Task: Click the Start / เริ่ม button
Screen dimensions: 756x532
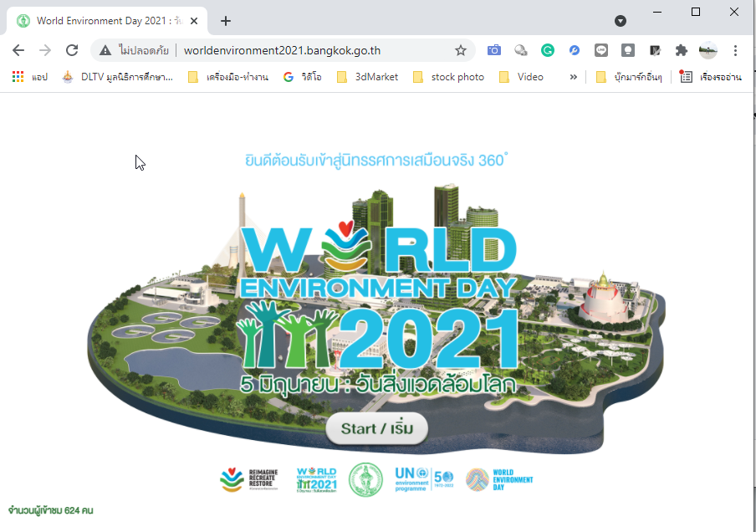Action: click(376, 429)
